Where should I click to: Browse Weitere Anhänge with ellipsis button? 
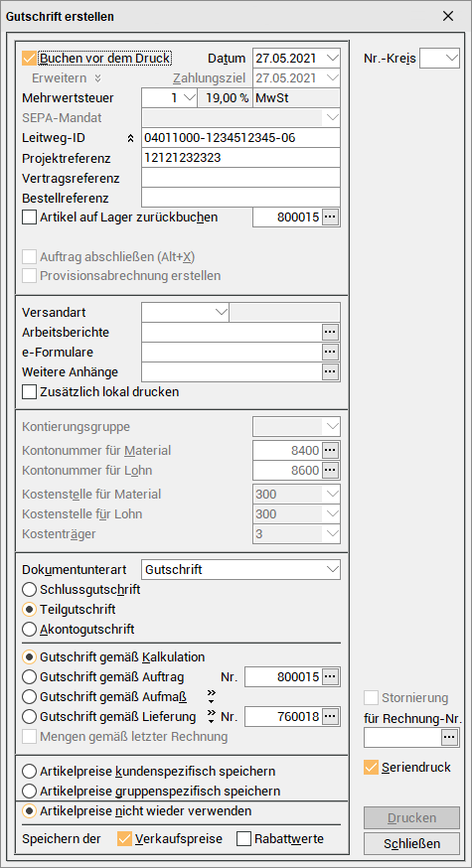330,372
